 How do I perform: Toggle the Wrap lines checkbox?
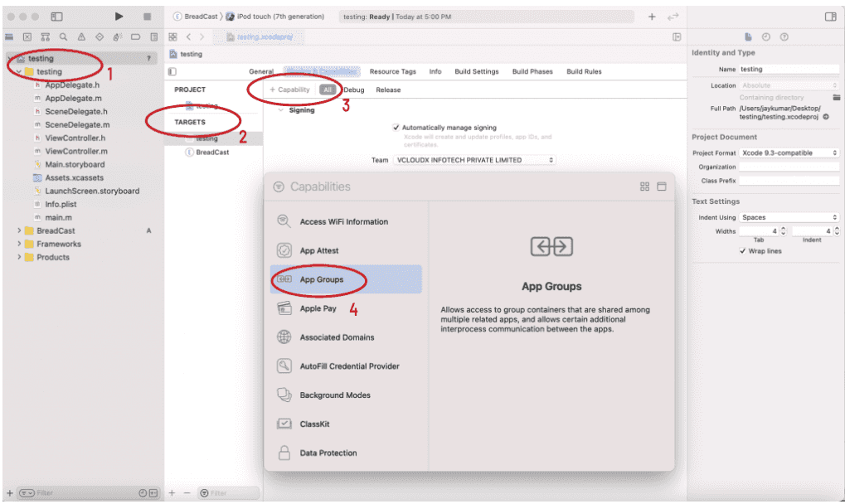coord(743,251)
